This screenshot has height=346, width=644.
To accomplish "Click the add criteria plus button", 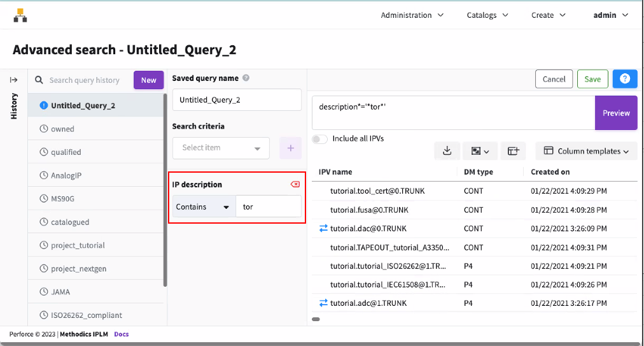I will click(291, 148).
